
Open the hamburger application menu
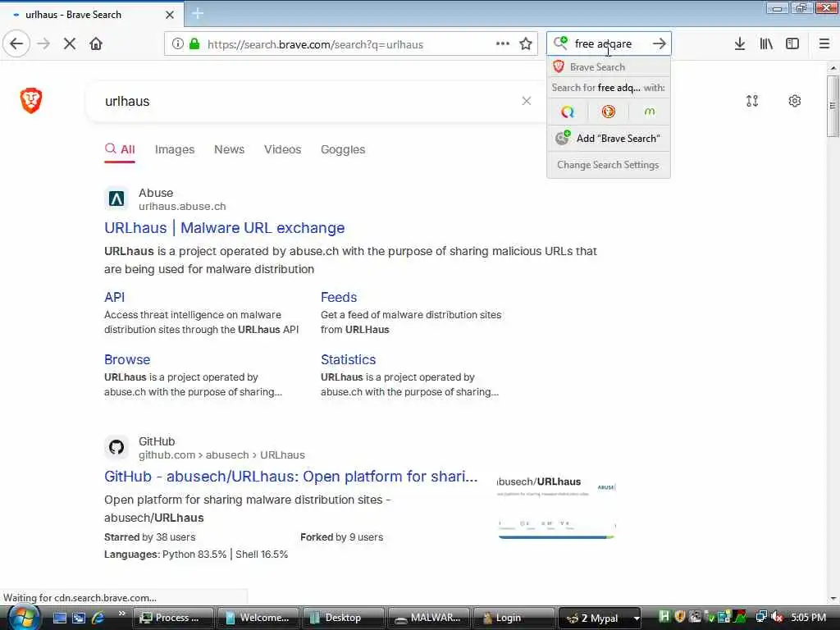(x=824, y=44)
